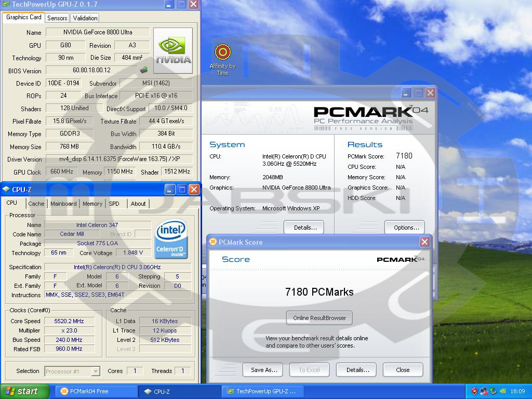Open the CPU-Z Memory tab
The image size is (532, 399).
pos(92,204)
